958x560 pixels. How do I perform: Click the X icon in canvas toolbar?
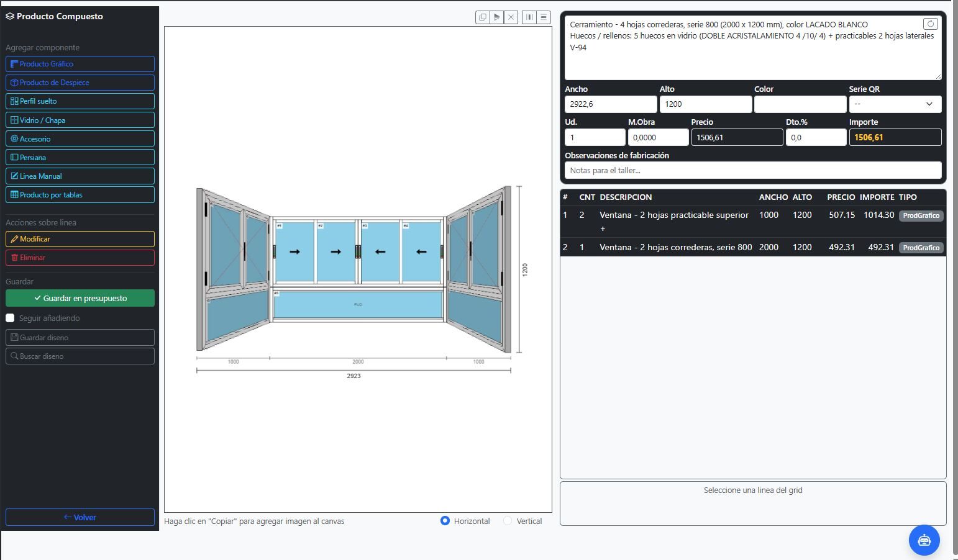511,17
